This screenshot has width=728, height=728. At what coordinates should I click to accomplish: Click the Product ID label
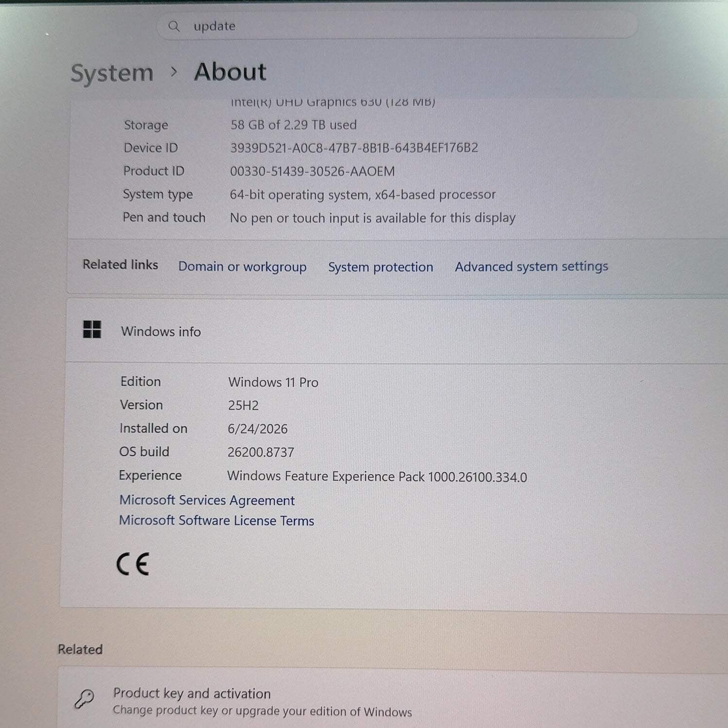[154, 171]
